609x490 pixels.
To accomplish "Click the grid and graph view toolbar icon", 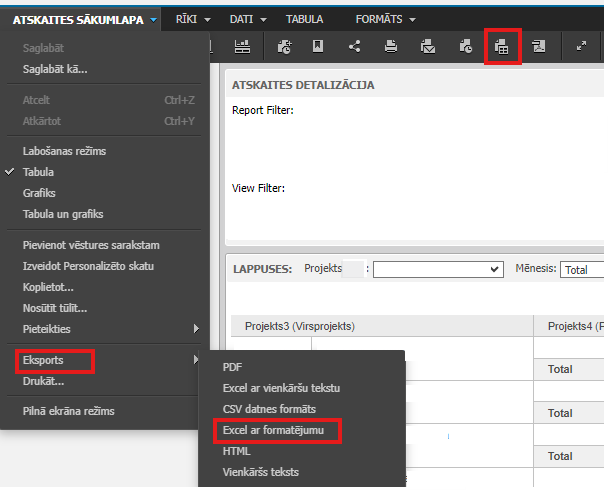I will (x=242, y=47).
